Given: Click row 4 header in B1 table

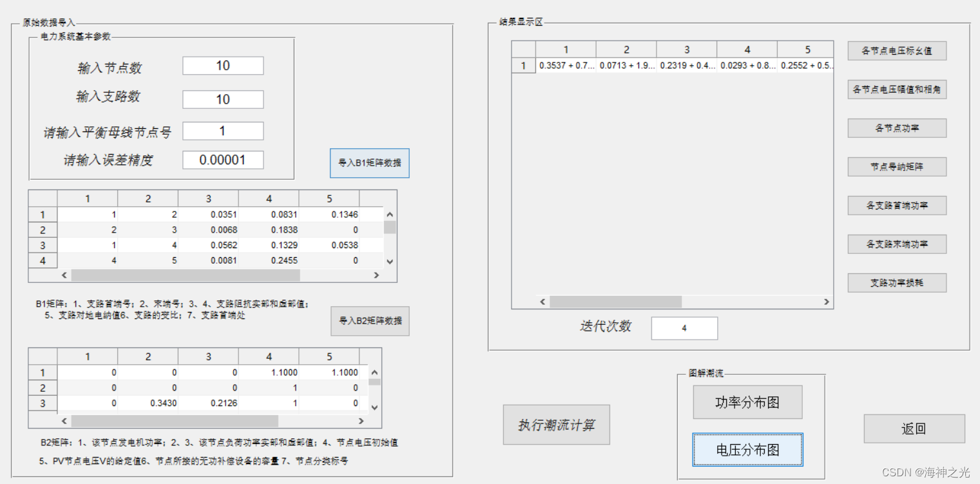Looking at the screenshot, I should pyautogui.click(x=43, y=261).
